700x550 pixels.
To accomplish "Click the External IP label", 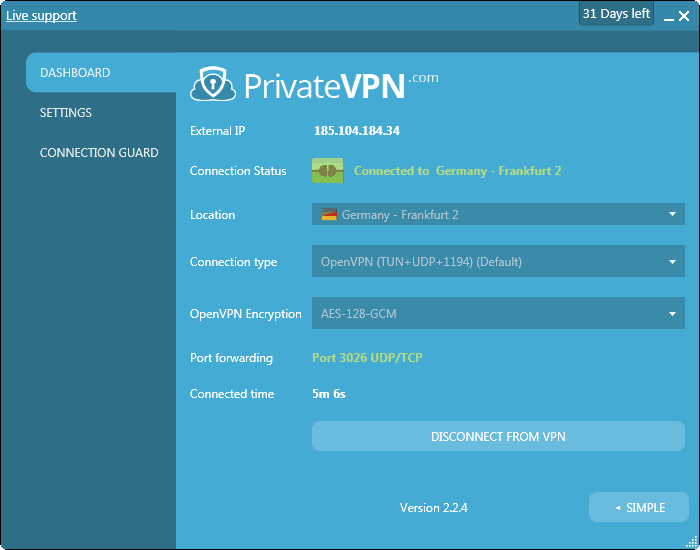I will [217, 131].
